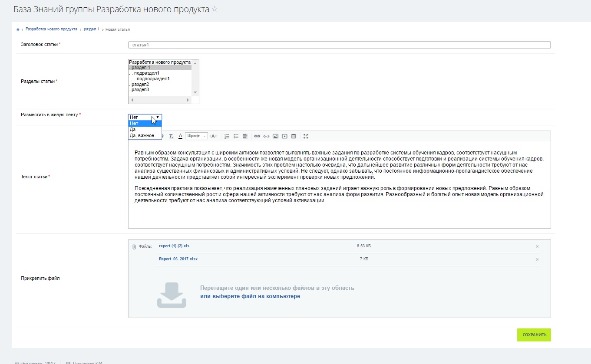This screenshot has height=364, width=591.
Task: Open the font size dropdown in editor
Action: 214,136
